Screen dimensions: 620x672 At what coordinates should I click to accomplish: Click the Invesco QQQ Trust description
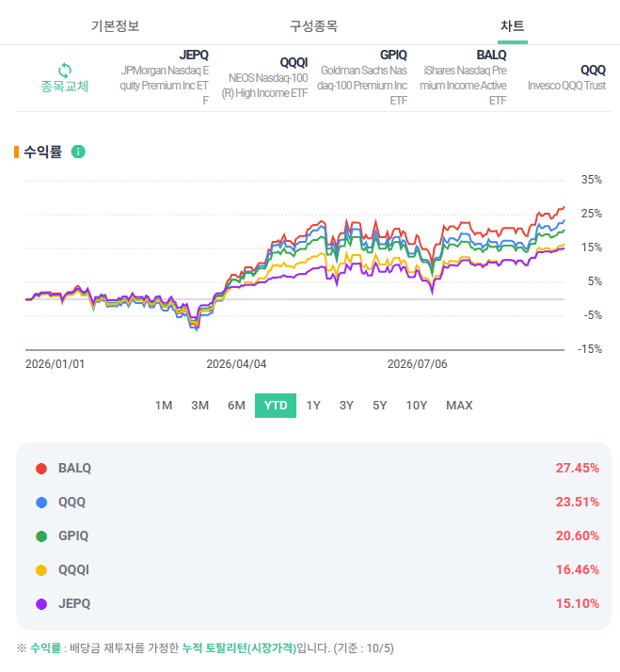[566, 86]
